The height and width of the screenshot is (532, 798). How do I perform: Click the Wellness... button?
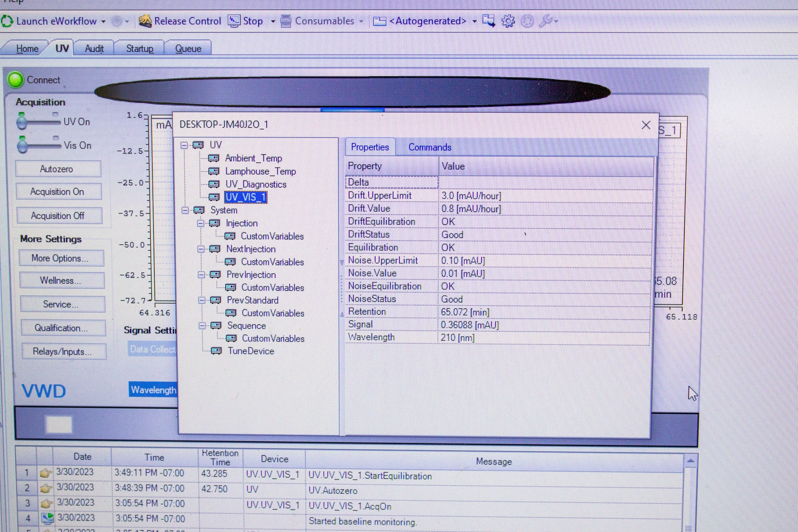click(x=61, y=281)
